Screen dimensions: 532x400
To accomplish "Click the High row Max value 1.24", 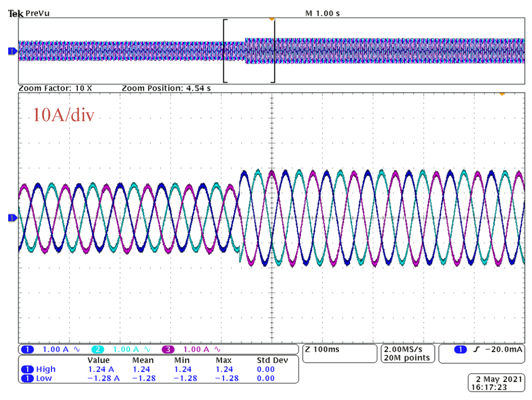I will [x=224, y=369].
